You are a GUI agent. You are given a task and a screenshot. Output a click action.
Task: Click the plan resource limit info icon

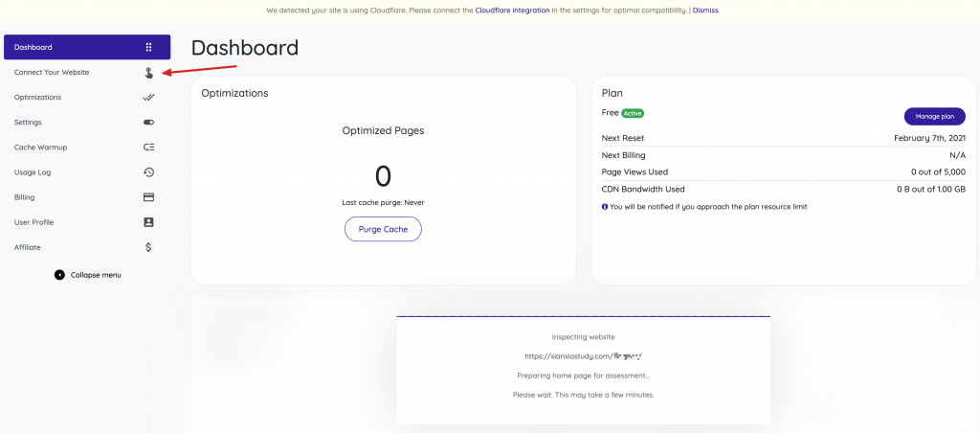tap(605, 206)
